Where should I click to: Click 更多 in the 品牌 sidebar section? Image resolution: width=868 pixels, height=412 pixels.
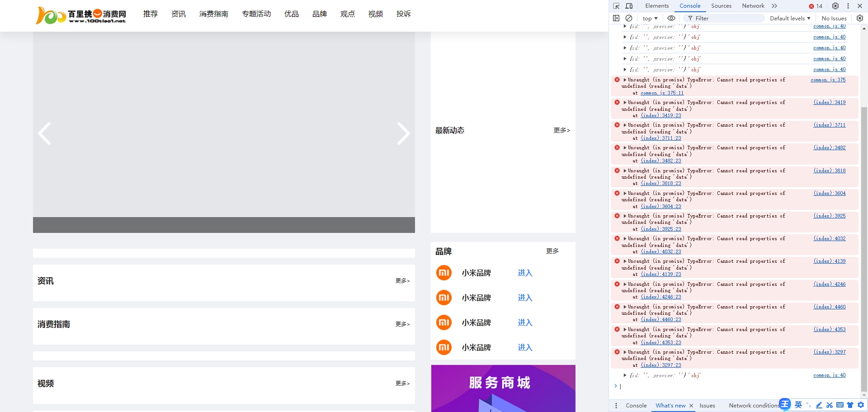coord(552,251)
